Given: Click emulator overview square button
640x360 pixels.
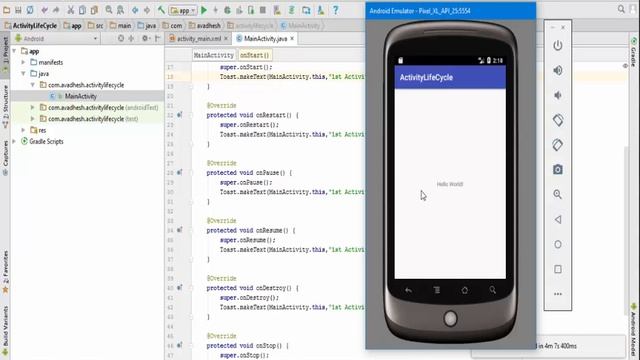Looking at the screenshot, I should click(x=558, y=269).
